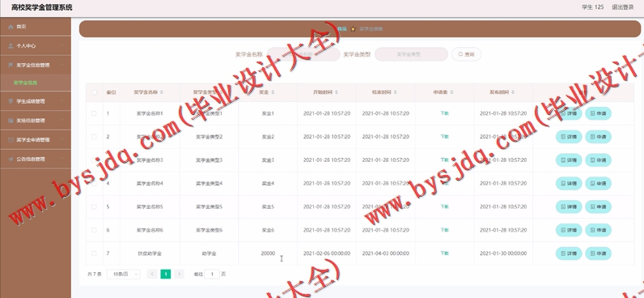
Task: Click 申请 for row 奖学金名称5
Action: [598, 206]
